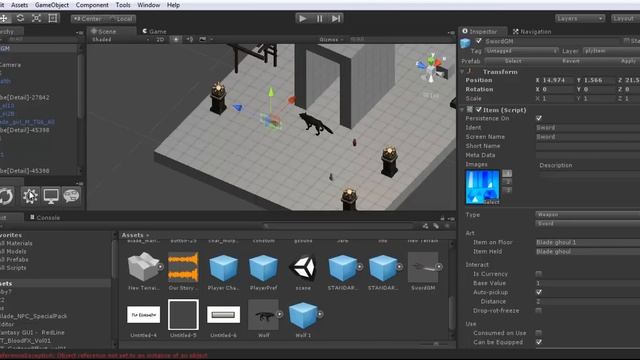The height and width of the screenshot is (360, 640).
Task: Toggle the SwordGM active checkbox
Action: 478,41
